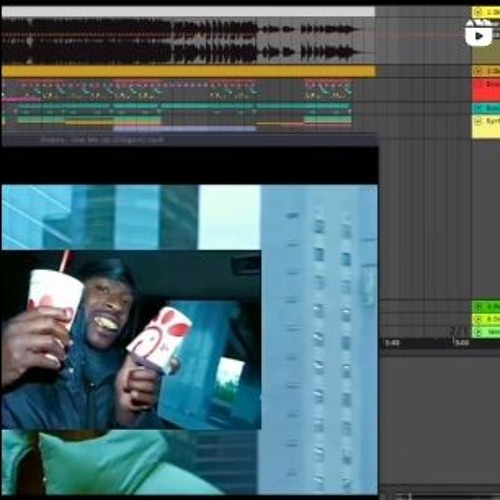Select the audio waveform clip on the top track
Screen dimensions: 500x500
tap(188, 41)
